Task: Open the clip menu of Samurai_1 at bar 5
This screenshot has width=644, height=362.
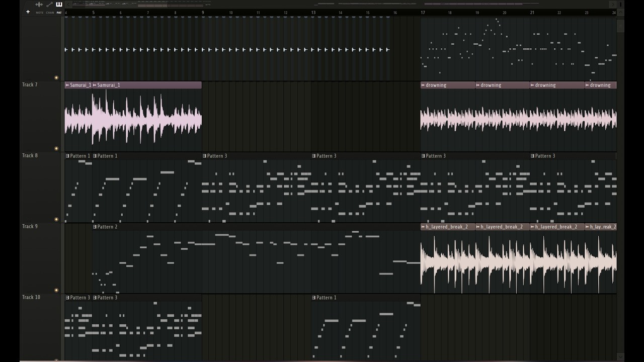Action: coord(95,85)
